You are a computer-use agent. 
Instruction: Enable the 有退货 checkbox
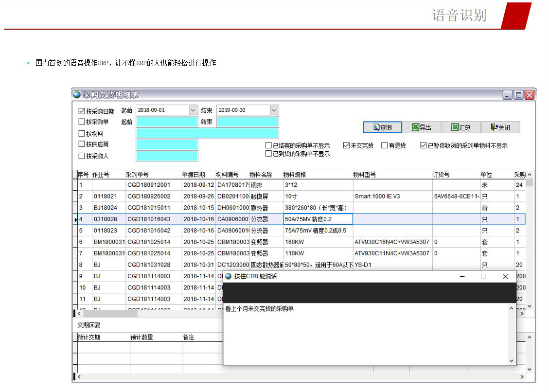click(x=384, y=145)
